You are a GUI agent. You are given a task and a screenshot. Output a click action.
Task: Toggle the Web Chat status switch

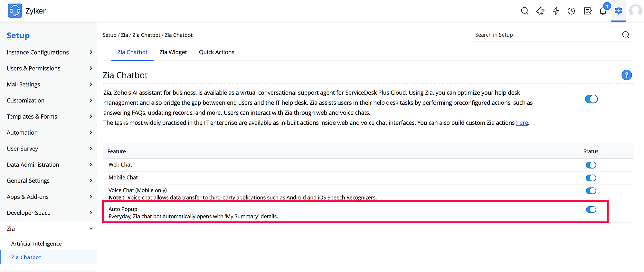pos(591,165)
